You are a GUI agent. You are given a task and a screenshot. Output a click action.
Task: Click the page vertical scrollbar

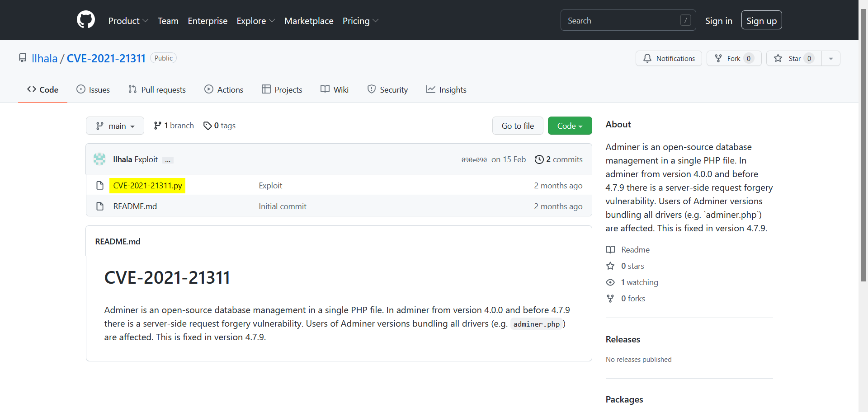(x=863, y=145)
